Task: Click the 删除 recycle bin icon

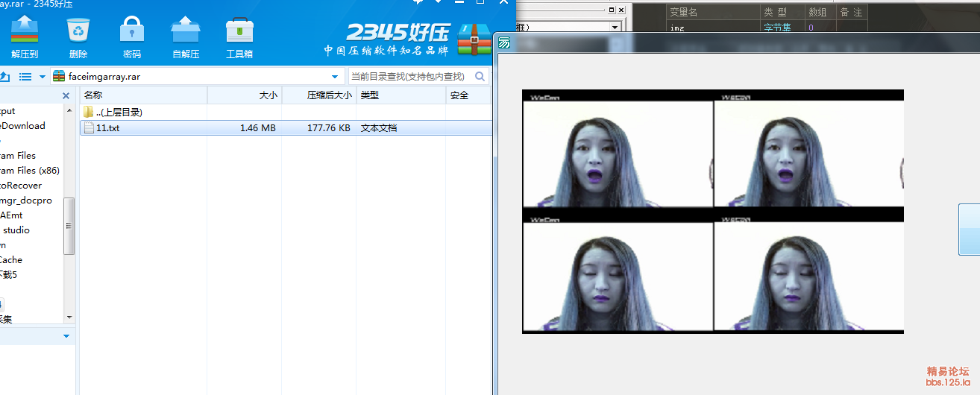Action: (x=78, y=31)
